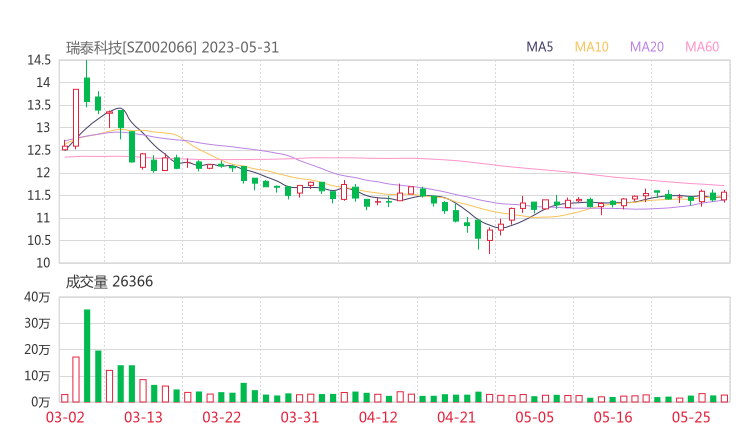Click the chart title 瑞泰科技[SZ002066] 2023-05-31
740x440 pixels.
click(x=172, y=48)
